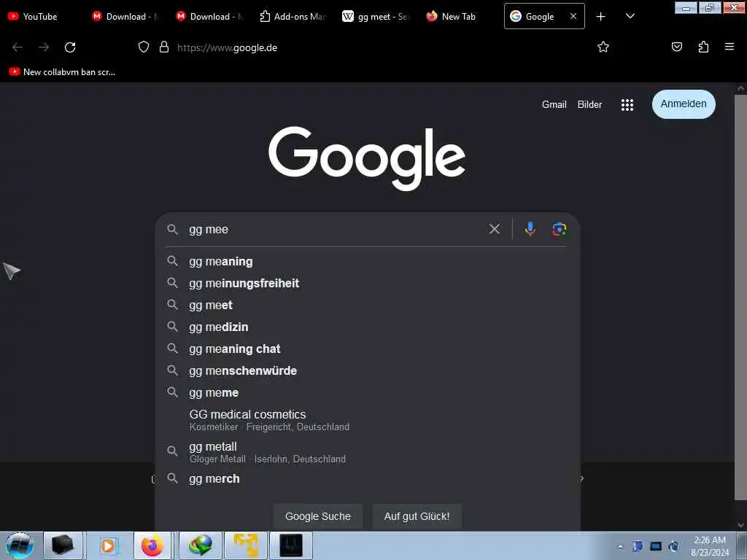Click the Google Suche button
The image size is (747, 560).
pyautogui.click(x=318, y=516)
